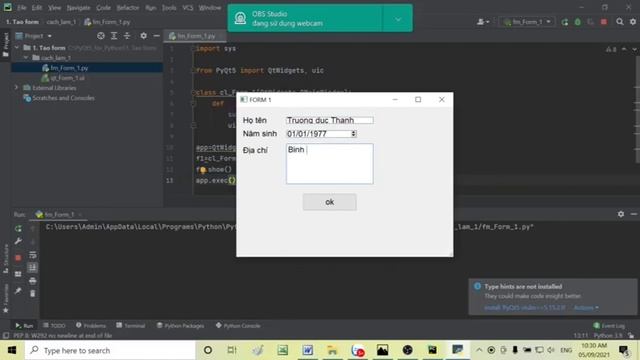Stop the process with the red square in the Run panel
Image resolution: width=640 pixels, height=360 pixels.
pos(18,258)
